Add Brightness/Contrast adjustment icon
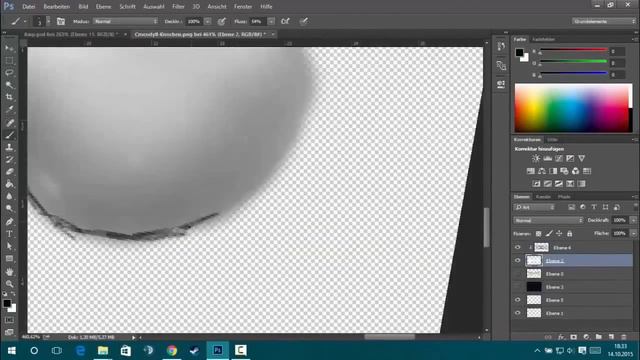The image size is (640, 360). tap(536, 158)
